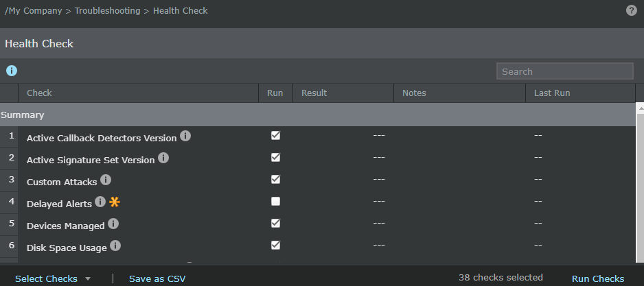Click the Save as CSV link

pyautogui.click(x=157, y=278)
